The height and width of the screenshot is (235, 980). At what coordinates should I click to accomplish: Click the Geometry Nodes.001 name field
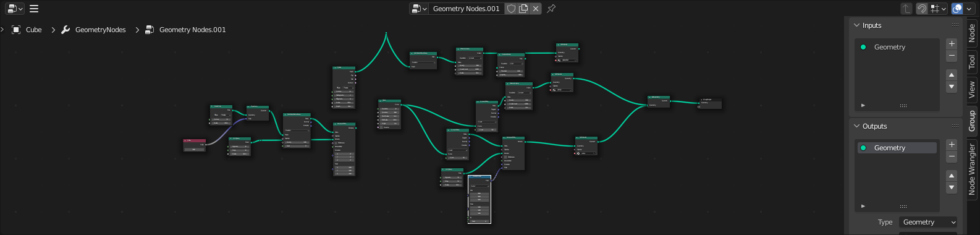tap(467, 9)
